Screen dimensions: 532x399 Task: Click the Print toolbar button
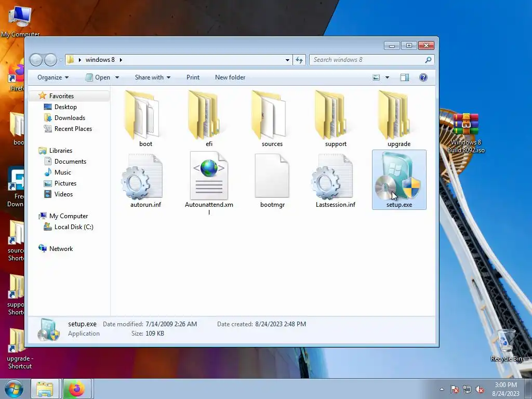point(193,78)
